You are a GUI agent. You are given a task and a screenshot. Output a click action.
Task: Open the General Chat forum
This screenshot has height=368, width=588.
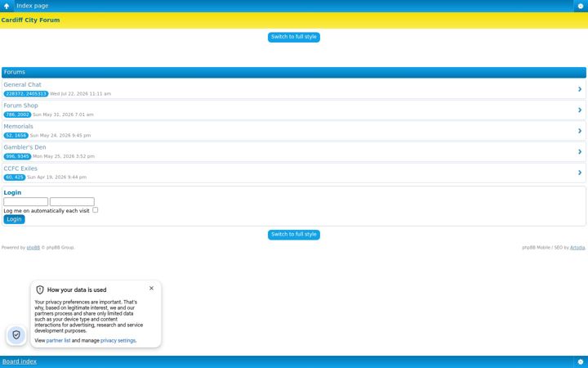pyautogui.click(x=23, y=85)
